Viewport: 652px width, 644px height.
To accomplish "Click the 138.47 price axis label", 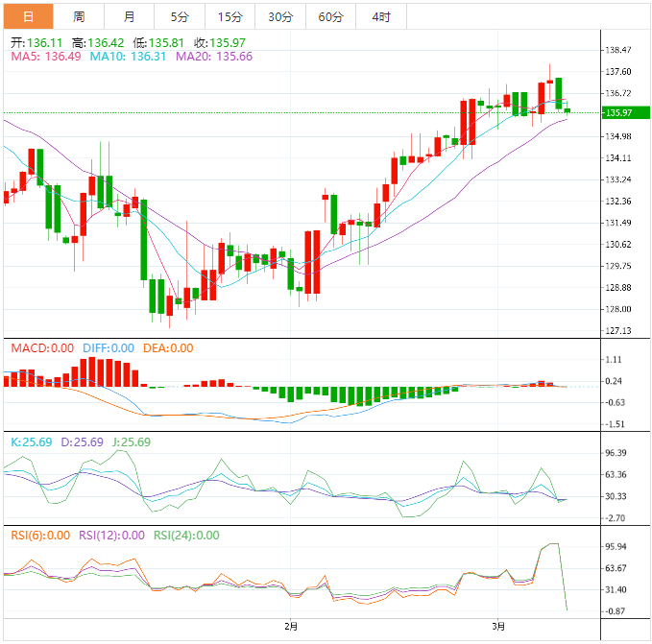I will tap(617, 50).
